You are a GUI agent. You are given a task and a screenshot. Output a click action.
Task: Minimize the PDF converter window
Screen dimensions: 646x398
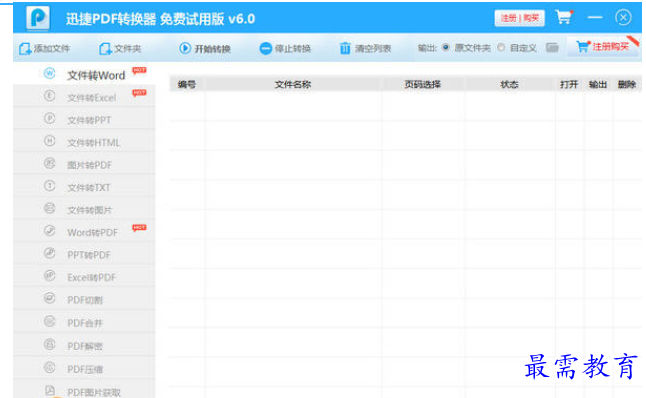coord(595,17)
